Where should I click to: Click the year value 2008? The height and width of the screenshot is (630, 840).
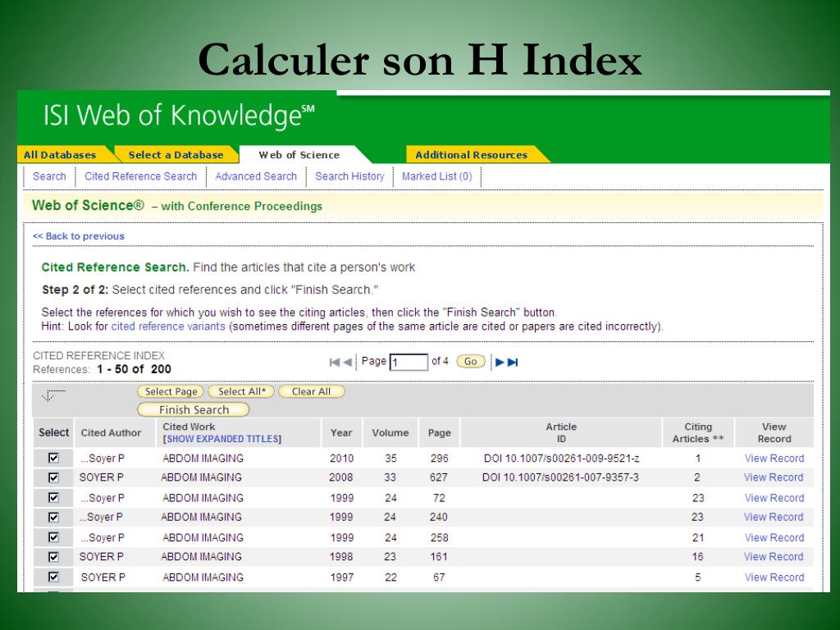[340, 477]
